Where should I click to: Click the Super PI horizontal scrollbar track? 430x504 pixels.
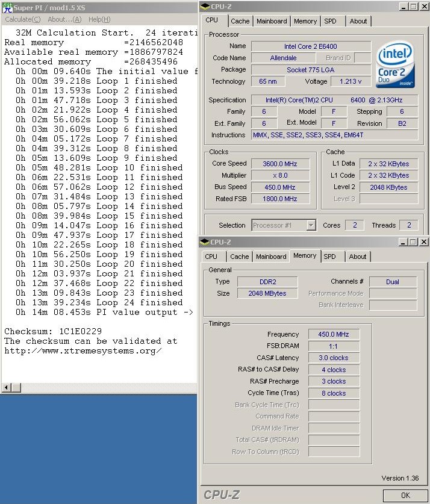point(108,388)
